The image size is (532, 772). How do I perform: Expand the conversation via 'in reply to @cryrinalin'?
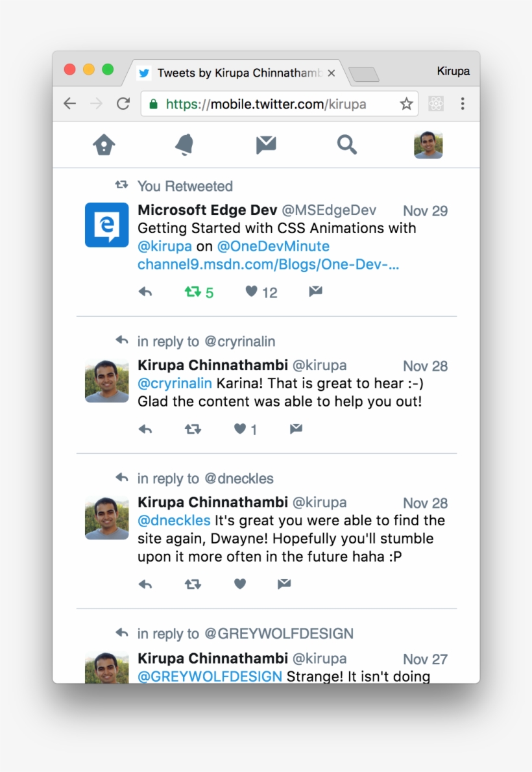205,341
